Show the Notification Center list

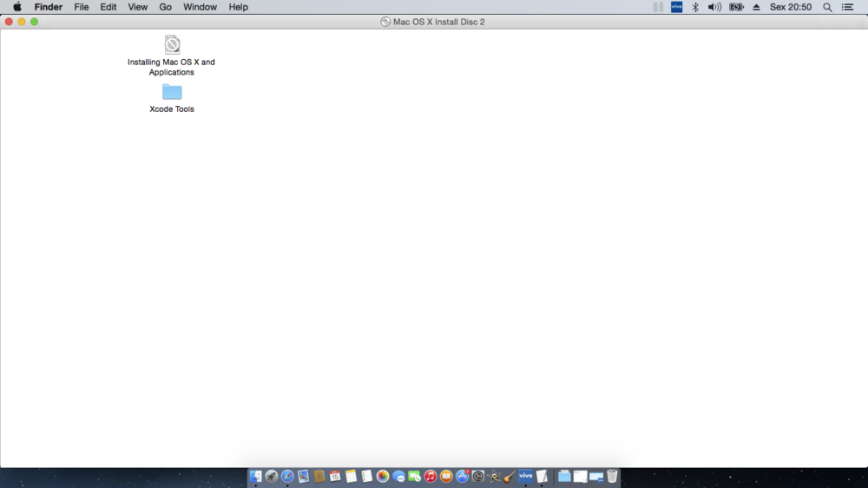pos(848,7)
